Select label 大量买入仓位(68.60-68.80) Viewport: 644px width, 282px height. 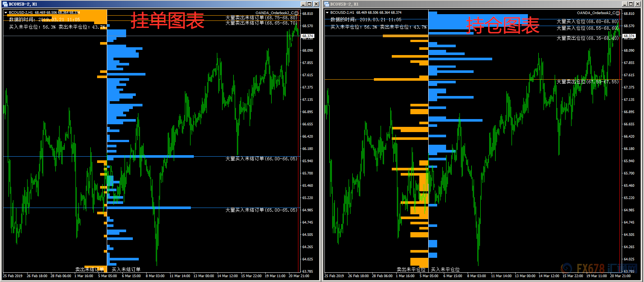coord(587,22)
